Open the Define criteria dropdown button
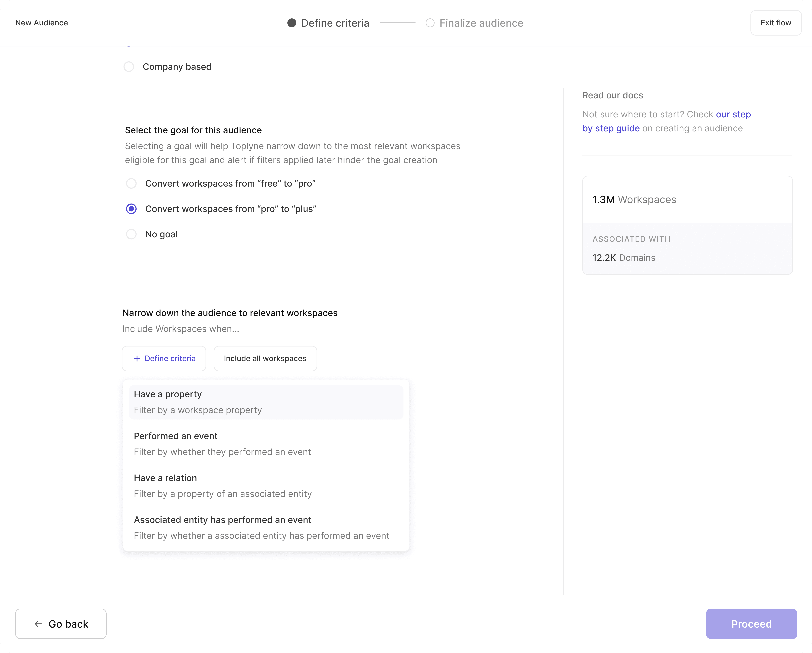 (x=164, y=358)
